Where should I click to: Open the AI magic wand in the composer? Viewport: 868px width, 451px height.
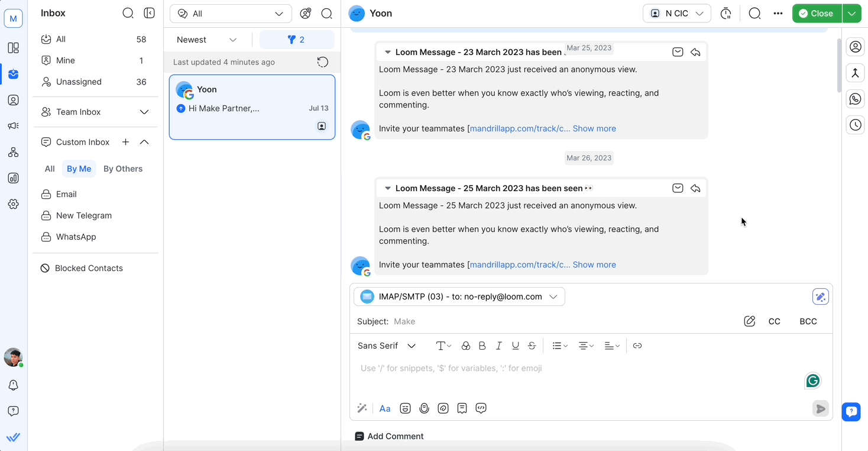point(362,408)
